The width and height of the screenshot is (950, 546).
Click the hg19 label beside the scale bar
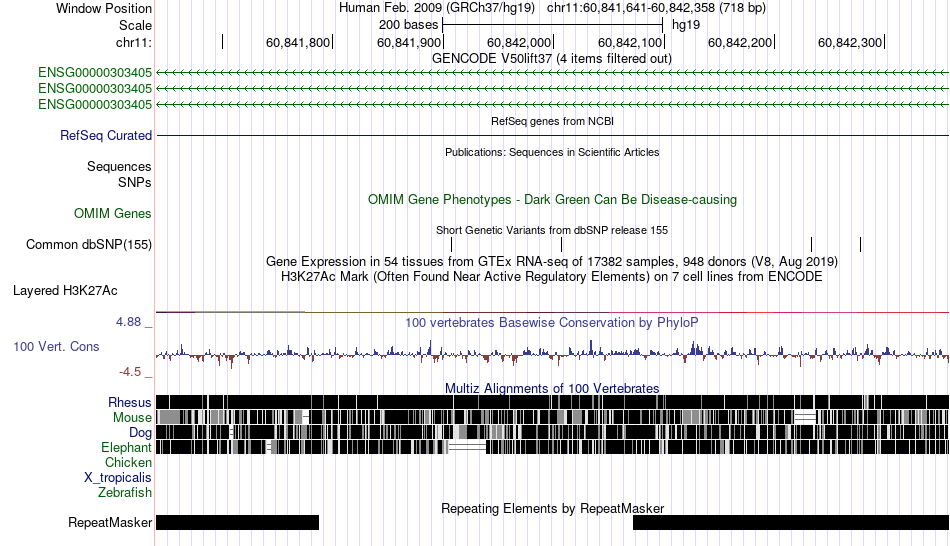(x=686, y=25)
